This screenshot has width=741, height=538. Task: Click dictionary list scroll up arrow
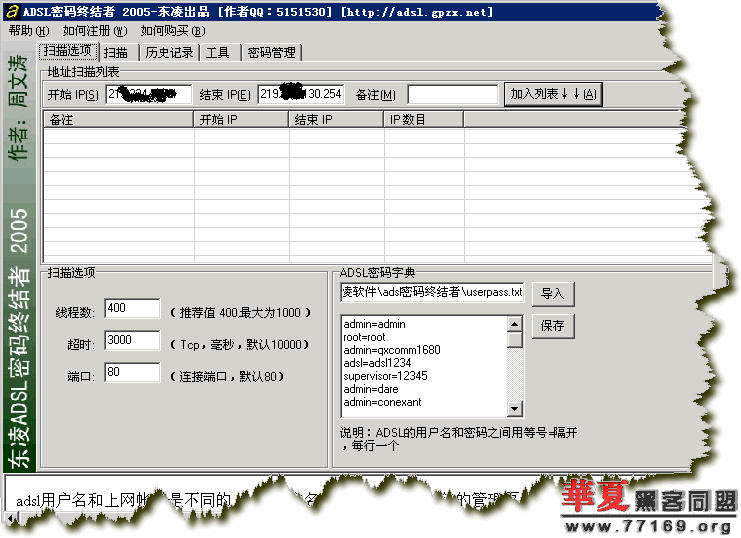(515, 324)
